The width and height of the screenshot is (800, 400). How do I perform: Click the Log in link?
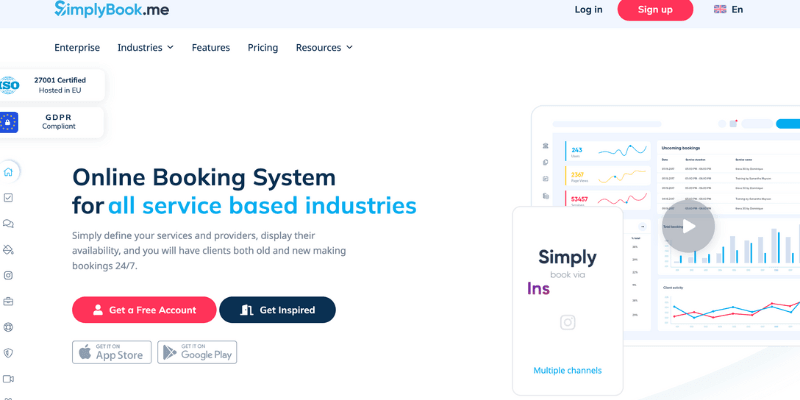pos(588,9)
